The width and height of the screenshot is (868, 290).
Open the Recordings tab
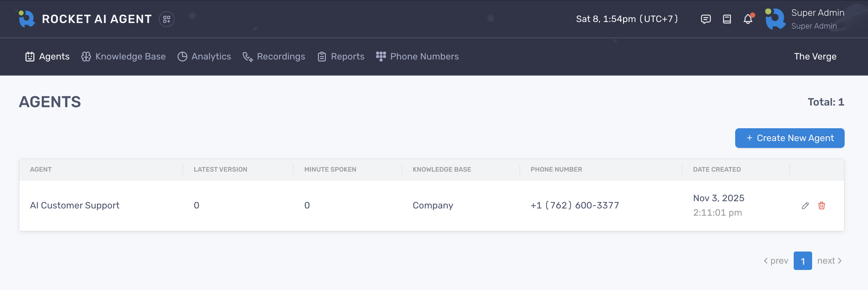(x=274, y=57)
